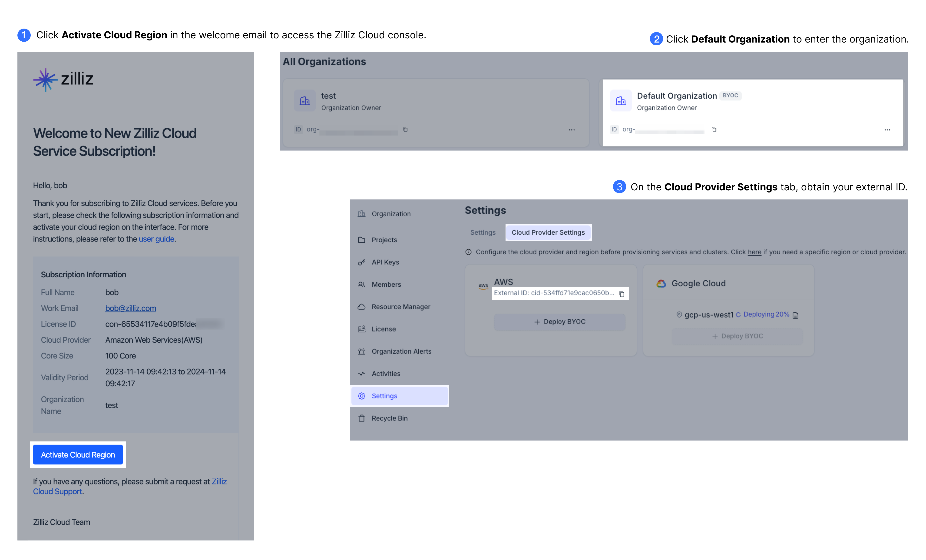Open the user guide link in email

(x=156, y=239)
